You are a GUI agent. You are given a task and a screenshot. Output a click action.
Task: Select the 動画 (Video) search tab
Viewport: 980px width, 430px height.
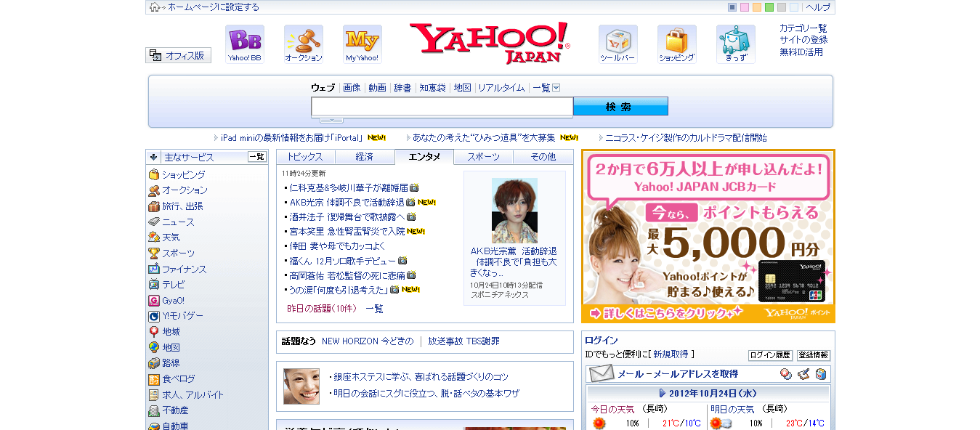(x=377, y=88)
